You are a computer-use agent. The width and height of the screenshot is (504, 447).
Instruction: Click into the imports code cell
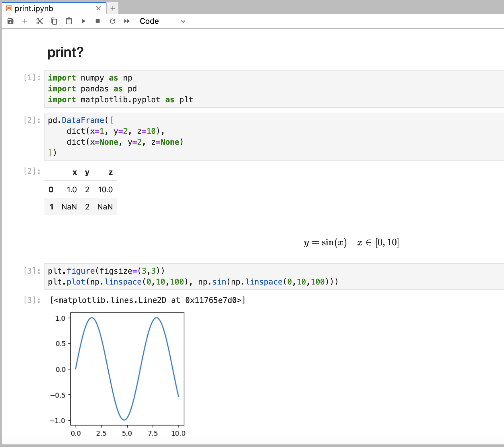(258, 89)
